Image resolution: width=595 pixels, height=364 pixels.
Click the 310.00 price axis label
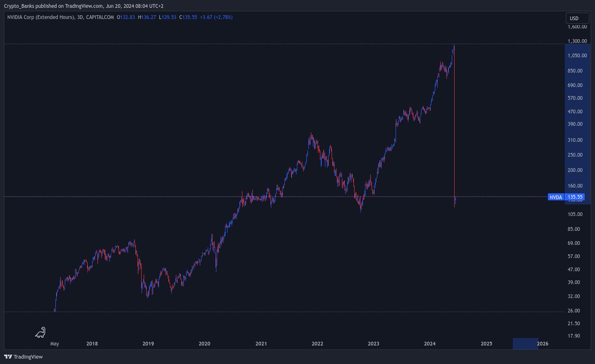pyautogui.click(x=575, y=140)
